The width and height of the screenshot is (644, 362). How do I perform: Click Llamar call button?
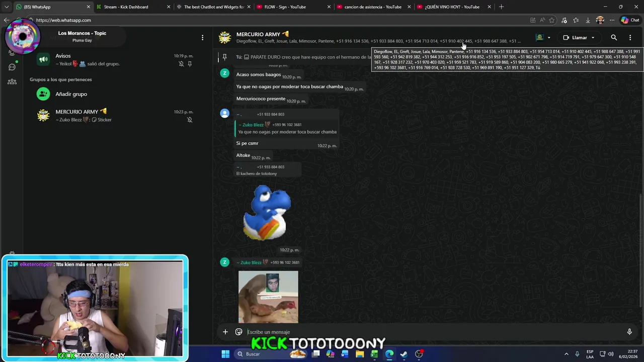pyautogui.click(x=575, y=38)
